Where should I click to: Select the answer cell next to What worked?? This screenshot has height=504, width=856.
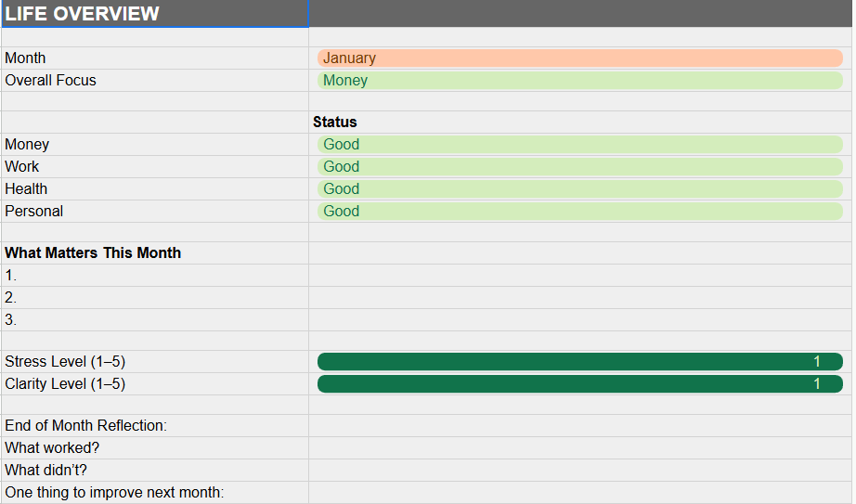pyautogui.click(x=579, y=448)
